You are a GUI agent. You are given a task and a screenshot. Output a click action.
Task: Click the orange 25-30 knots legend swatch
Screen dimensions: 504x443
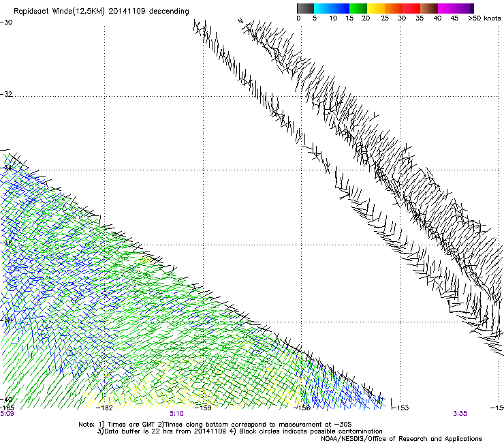click(x=394, y=8)
